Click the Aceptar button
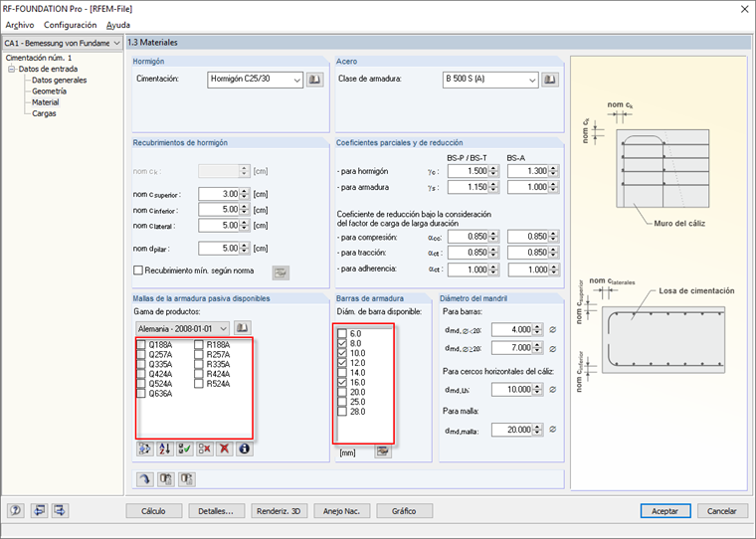756x539 pixels. click(x=664, y=511)
